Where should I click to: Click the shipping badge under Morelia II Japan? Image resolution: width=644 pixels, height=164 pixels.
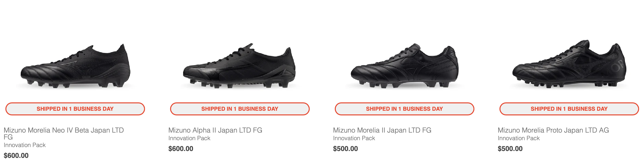tap(404, 109)
